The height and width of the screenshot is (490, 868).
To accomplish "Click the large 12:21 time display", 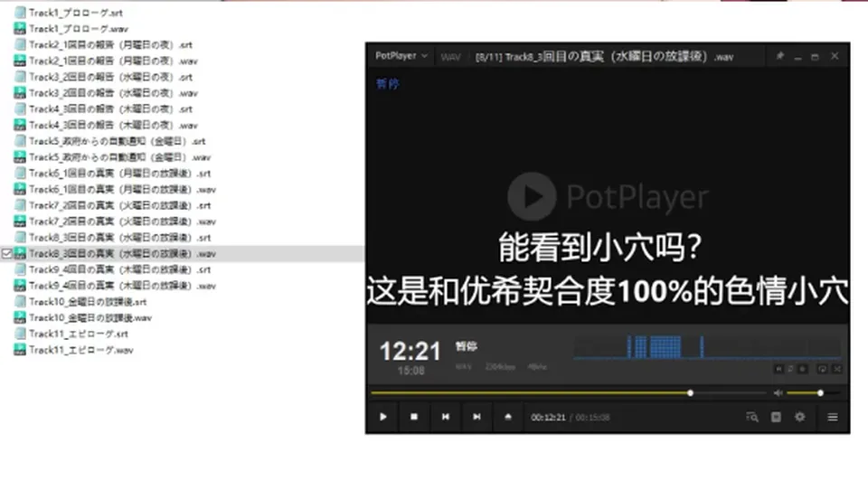I will pyautogui.click(x=410, y=351).
